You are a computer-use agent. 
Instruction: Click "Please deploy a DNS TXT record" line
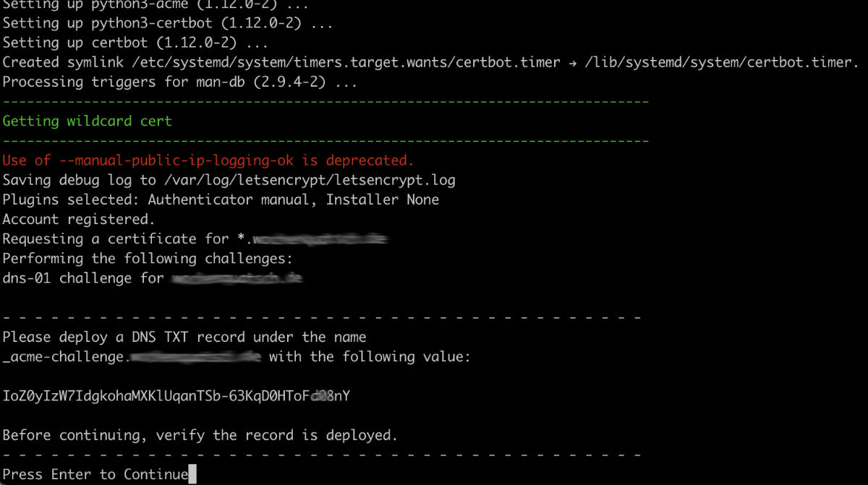pyautogui.click(x=184, y=337)
